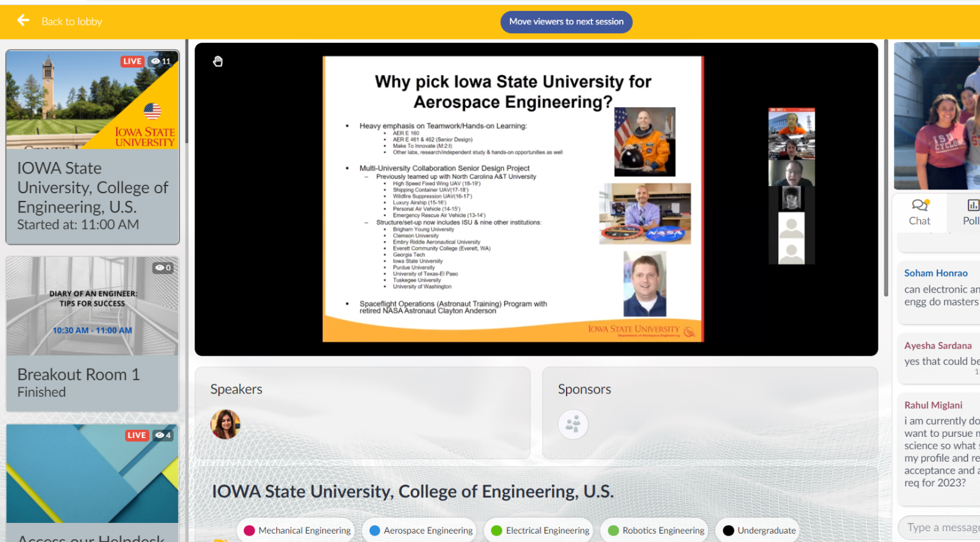Click the speaker avatar photo
The height and width of the screenshot is (542, 980).
pyautogui.click(x=225, y=424)
